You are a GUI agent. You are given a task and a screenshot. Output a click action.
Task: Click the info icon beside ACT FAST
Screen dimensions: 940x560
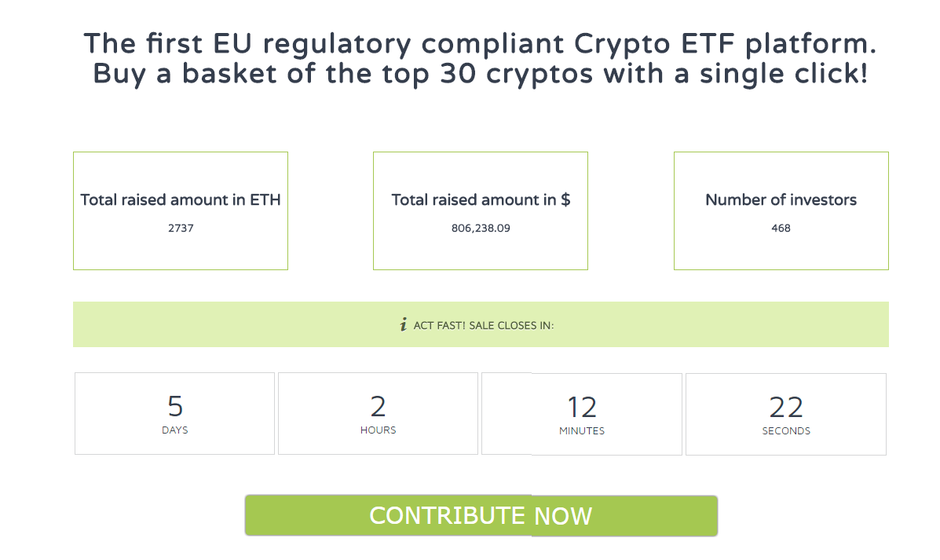[x=404, y=324]
